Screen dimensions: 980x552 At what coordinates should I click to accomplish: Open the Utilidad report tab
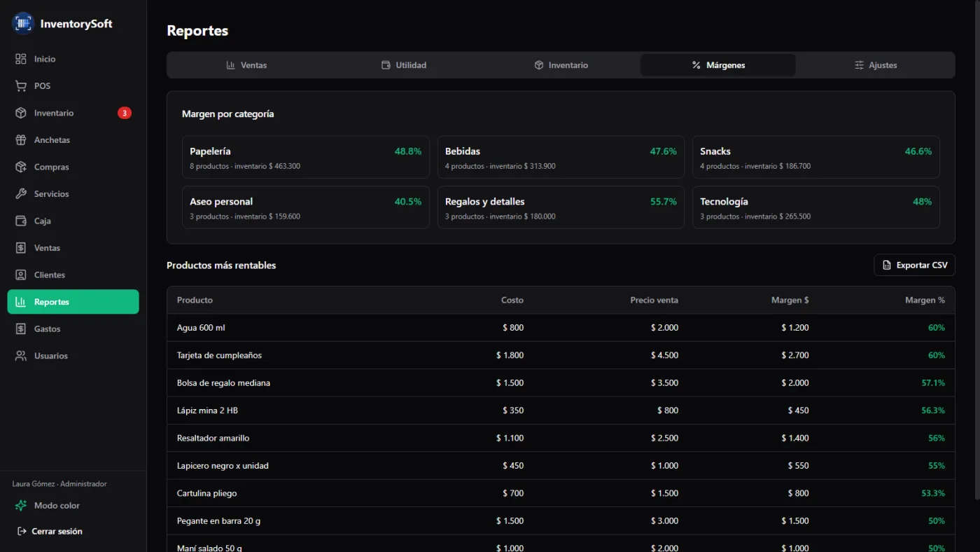pos(404,65)
